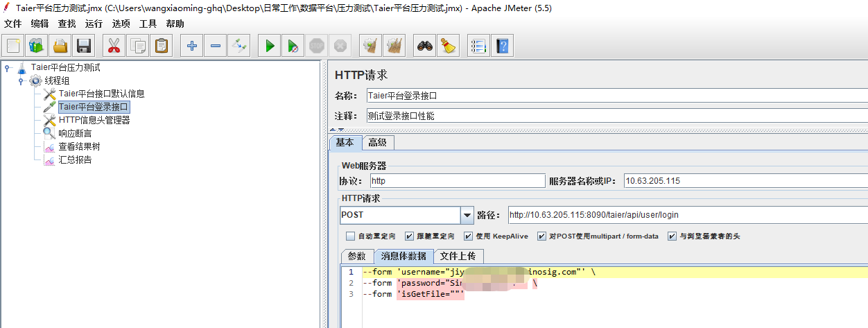The width and height of the screenshot is (868, 328).
Task: Click the Clear results broom icon
Action: click(371, 46)
